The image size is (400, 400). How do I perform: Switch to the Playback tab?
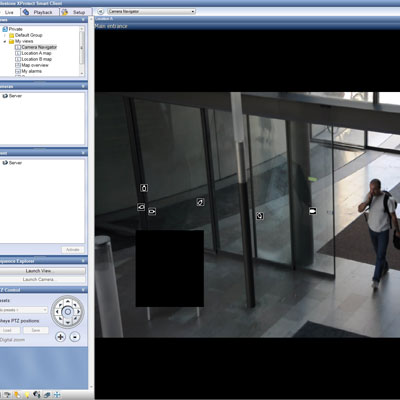click(40, 12)
